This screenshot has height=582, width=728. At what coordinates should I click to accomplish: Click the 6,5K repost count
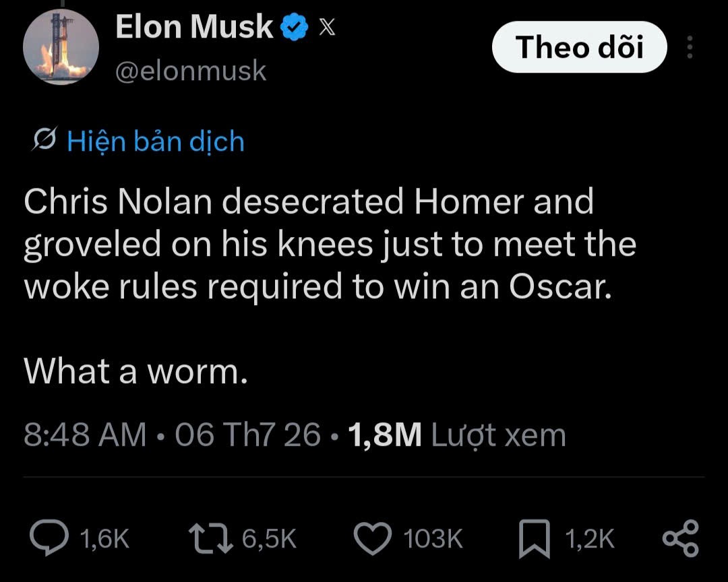pos(269,538)
